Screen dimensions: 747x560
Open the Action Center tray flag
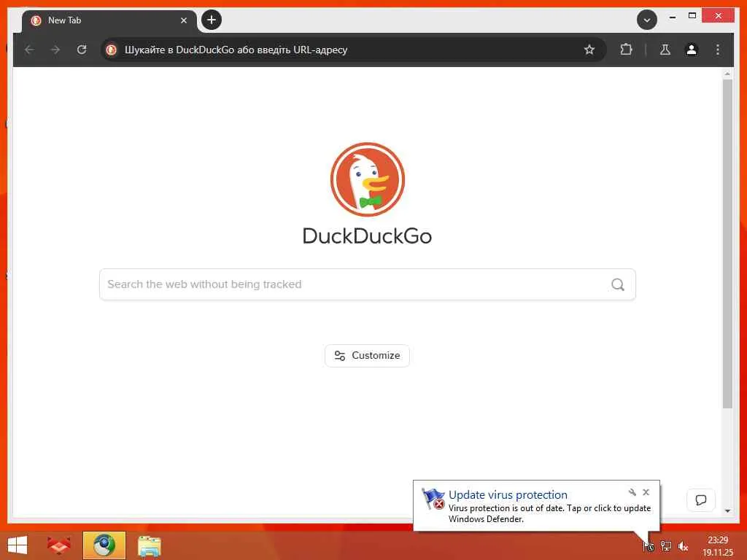[649, 546]
